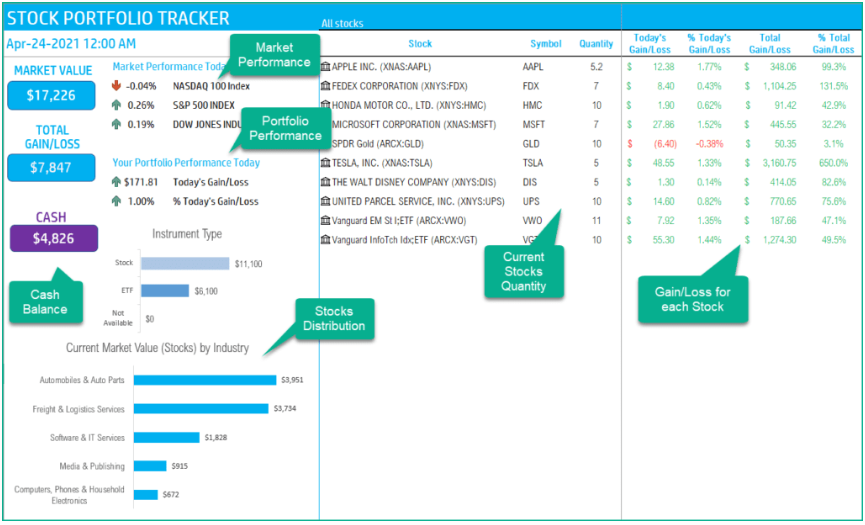Click the 1,274.30 total gain for VGT
Screen dimensions: 865x525
point(778,240)
